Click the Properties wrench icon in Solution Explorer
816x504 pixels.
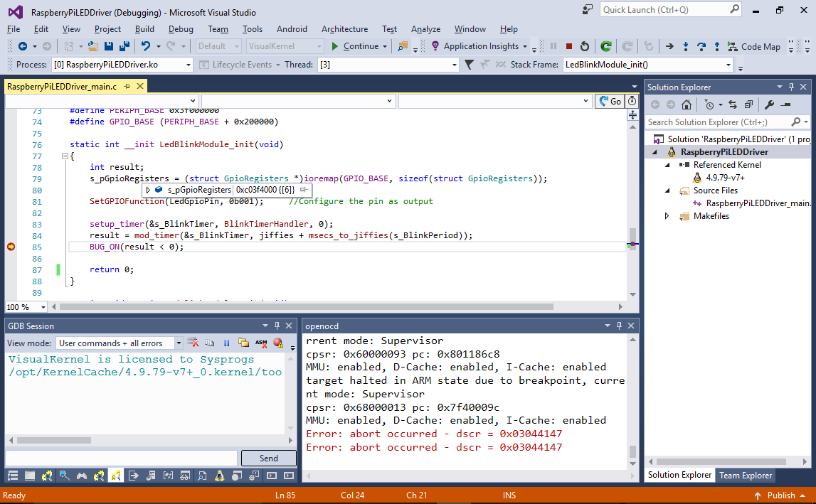click(x=770, y=104)
